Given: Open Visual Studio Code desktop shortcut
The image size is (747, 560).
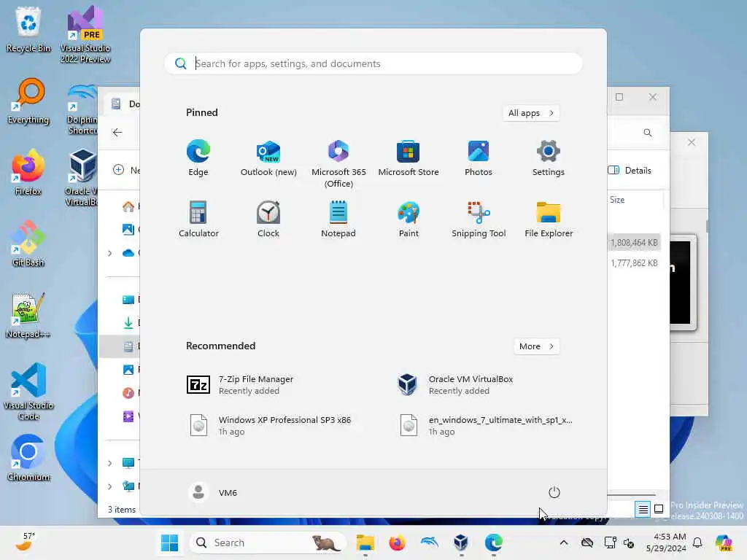Looking at the screenshot, I should [x=28, y=392].
